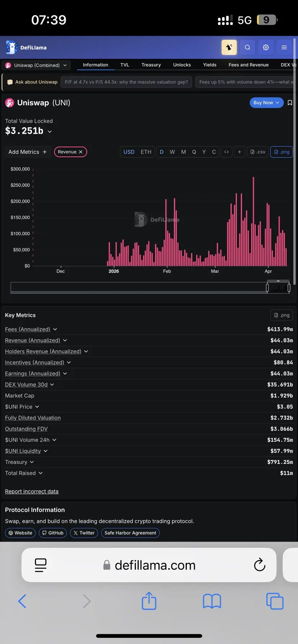Expand $UNI Price row

[37, 407]
